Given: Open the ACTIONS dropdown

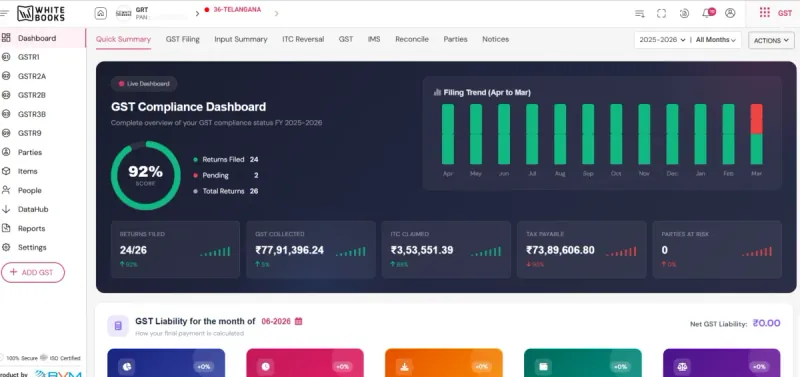Looking at the screenshot, I should click(771, 40).
